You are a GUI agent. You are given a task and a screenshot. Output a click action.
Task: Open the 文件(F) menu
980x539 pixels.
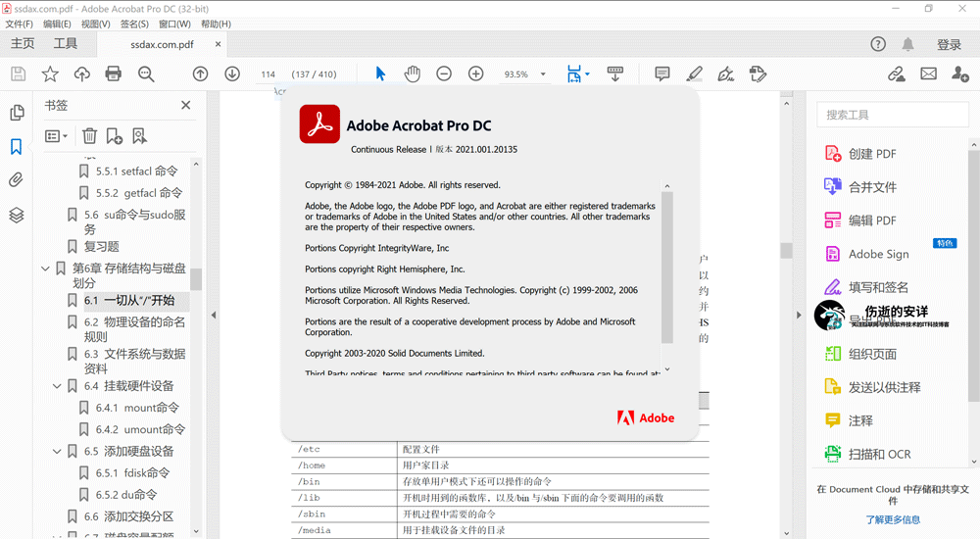tap(20, 24)
